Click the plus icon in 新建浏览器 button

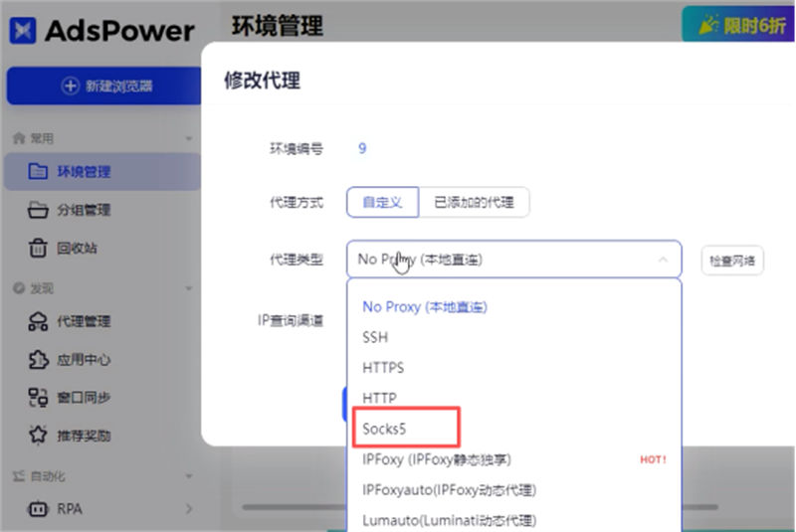[70, 86]
